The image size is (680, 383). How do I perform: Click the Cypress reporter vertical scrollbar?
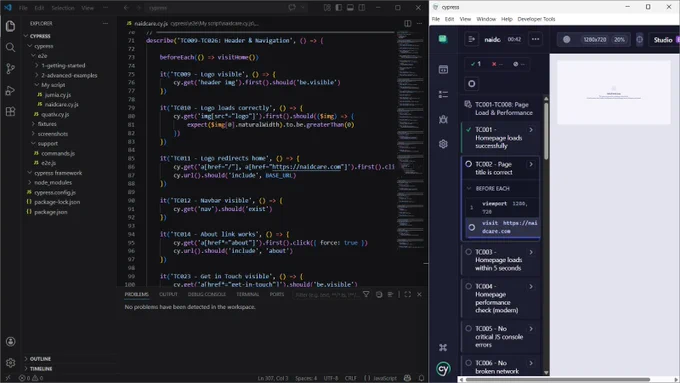pos(546,130)
